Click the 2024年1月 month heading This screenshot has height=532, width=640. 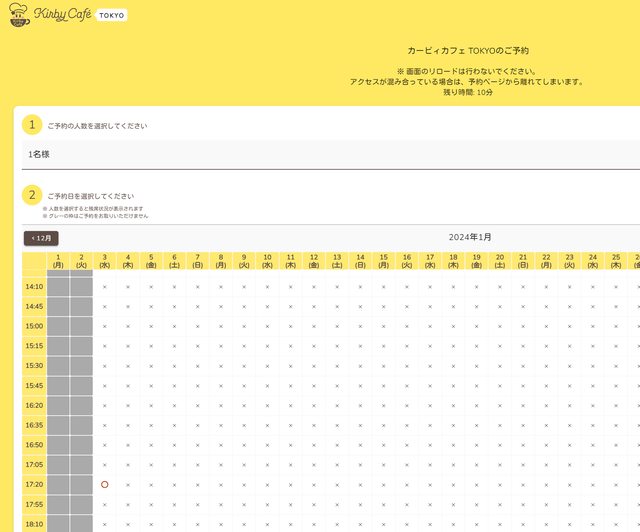point(470,237)
